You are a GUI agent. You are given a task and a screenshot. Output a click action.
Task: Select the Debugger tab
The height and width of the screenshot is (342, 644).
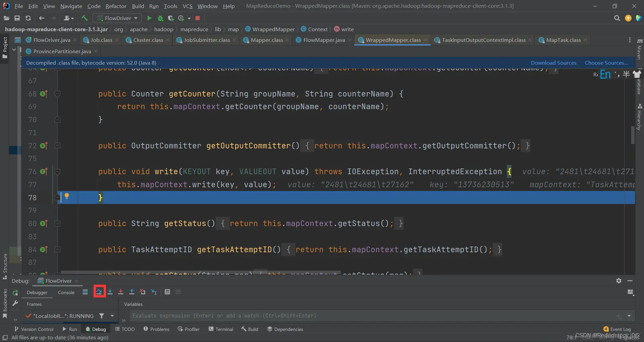tap(37, 292)
